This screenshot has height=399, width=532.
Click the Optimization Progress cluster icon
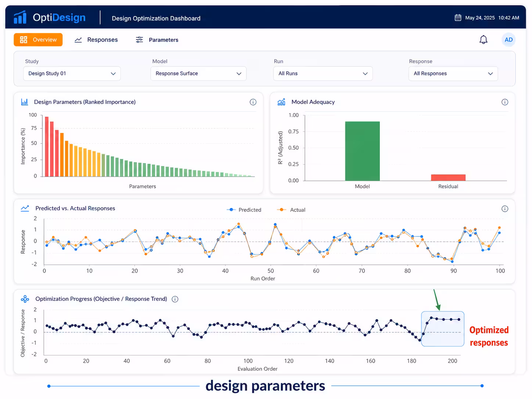point(25,299)
